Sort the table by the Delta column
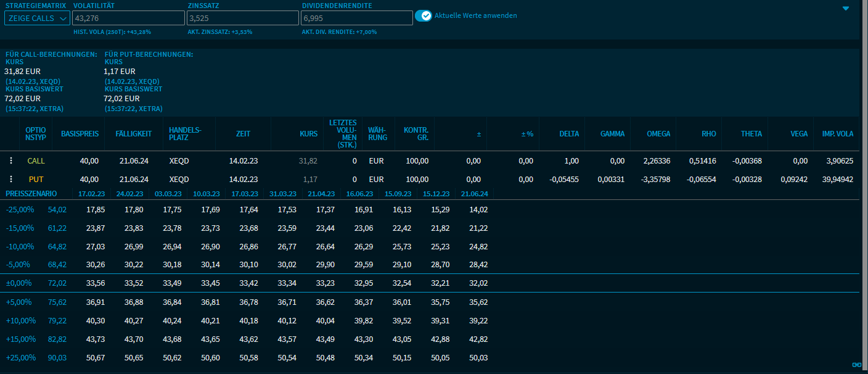The width and height of the screenshot is (868, 374). pyautogui.click(x=569, y=134)
